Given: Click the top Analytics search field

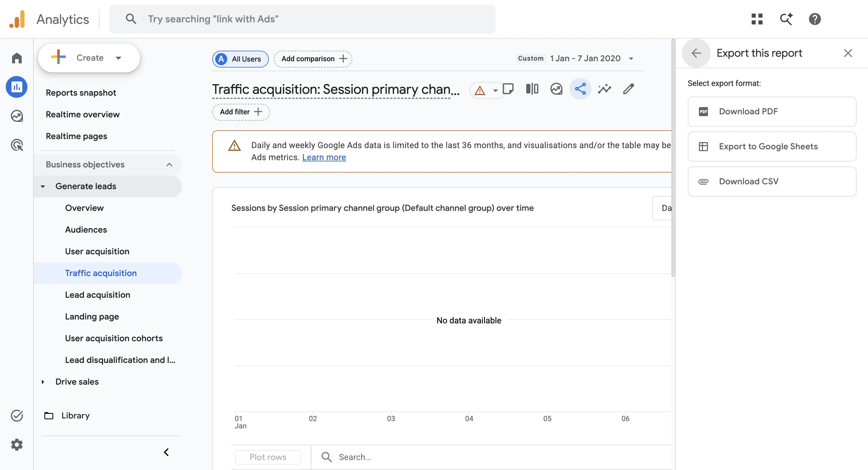Looking at the screenshot, I should click(x=302, y=19).
